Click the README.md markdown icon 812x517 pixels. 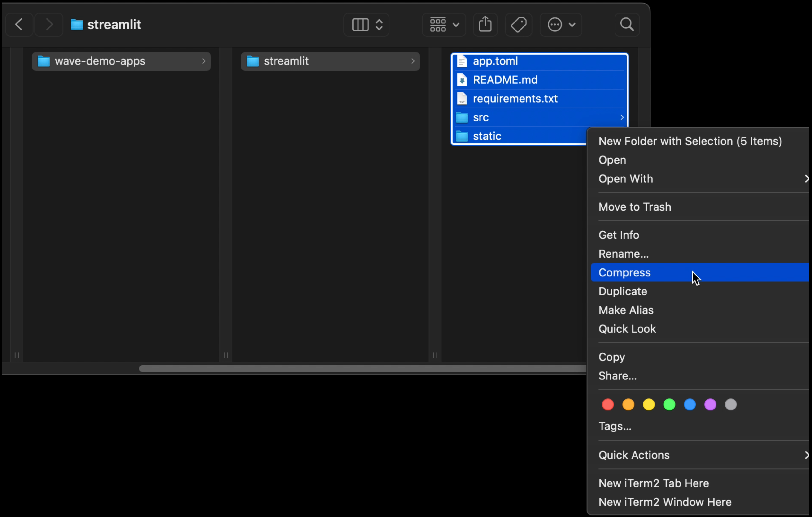(462, 80)
